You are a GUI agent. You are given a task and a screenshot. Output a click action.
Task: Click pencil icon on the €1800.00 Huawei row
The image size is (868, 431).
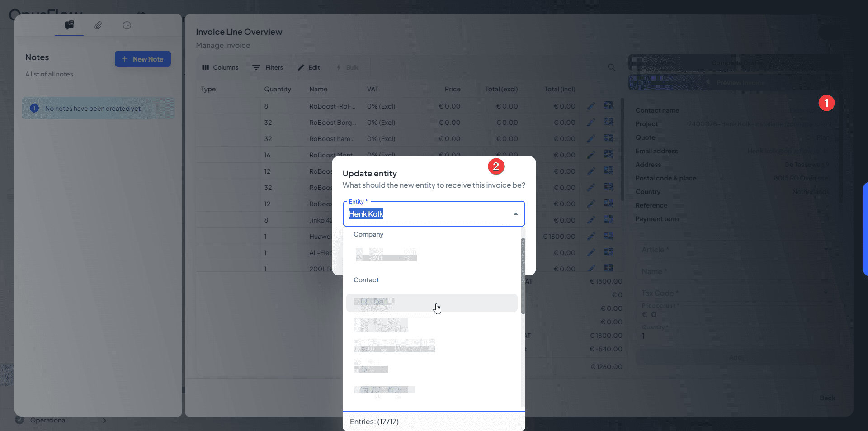(x=591, y=237)
